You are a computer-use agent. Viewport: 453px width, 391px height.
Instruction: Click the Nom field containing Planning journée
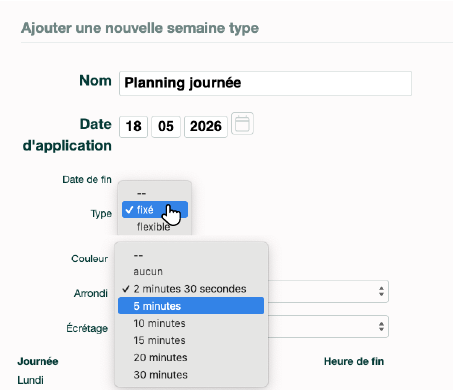265,83
